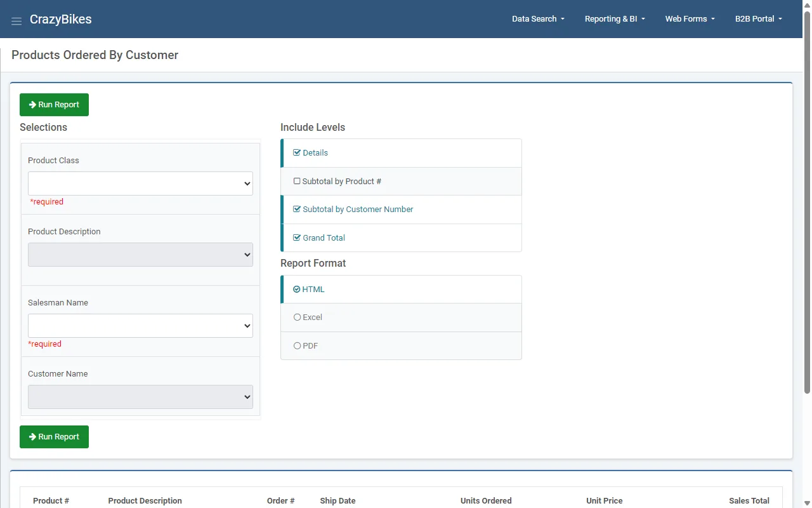Click the Products Ordered By Customer heading
Image resolution: width=812 pixels, height=508 pixels.
tap(95, 55)
